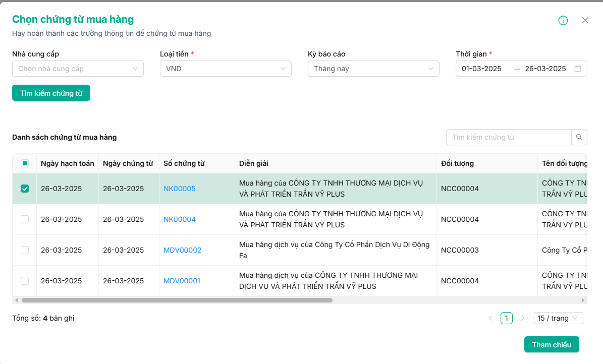
Task: Check the MDV00002 row checkbox
Action: click(x=25, y=250)
